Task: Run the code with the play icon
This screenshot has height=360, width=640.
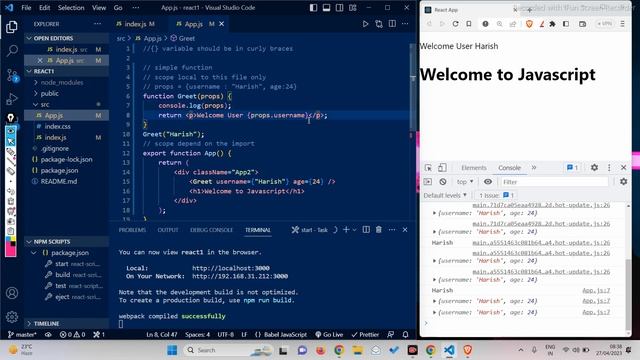Action: [x=365, y=24]
